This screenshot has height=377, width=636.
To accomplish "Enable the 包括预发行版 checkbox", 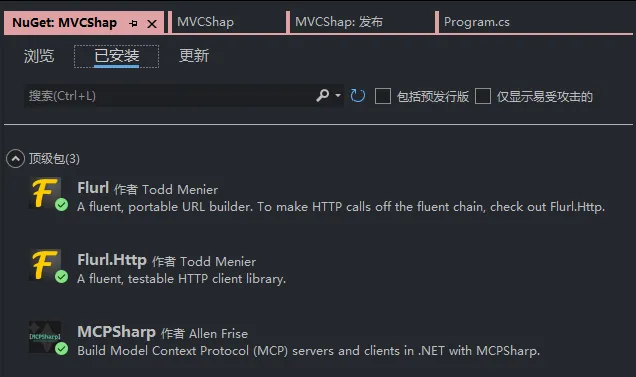I will (x=382, y=97).
